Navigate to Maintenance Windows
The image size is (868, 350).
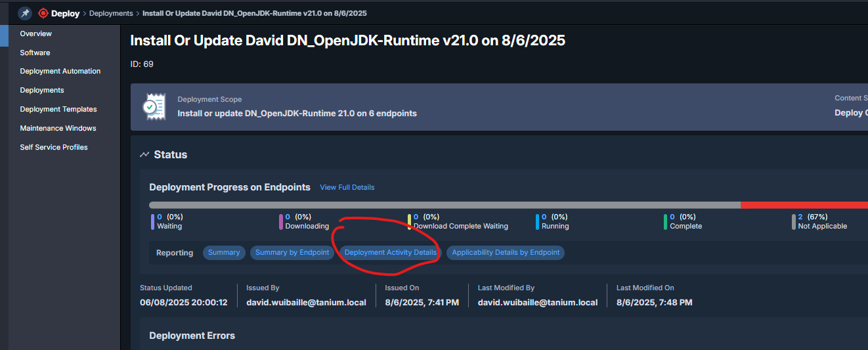(58, 128)
